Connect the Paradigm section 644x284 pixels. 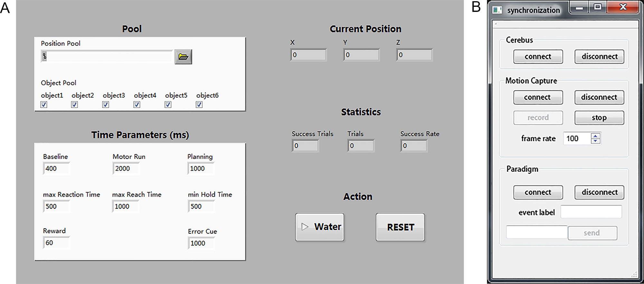tap(538, 192)
